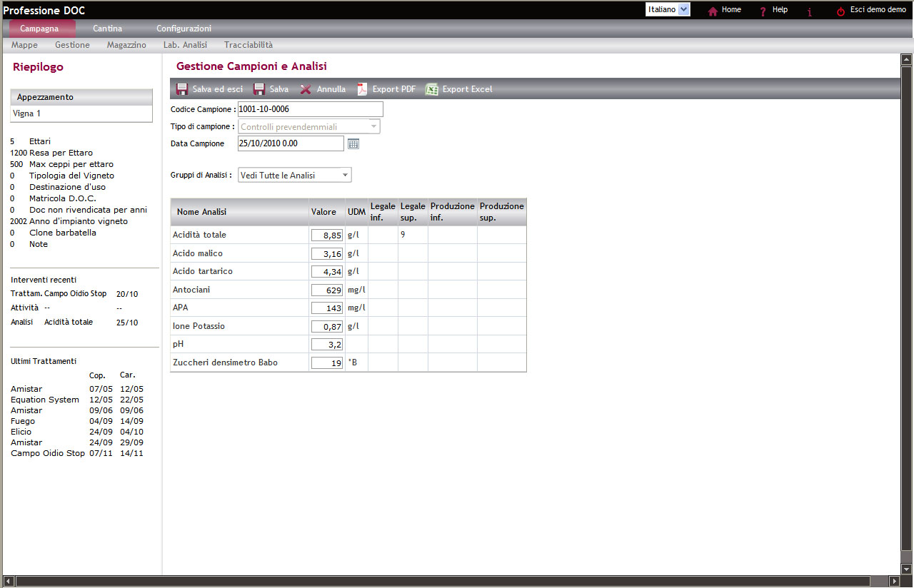Click the horizontal scrollbar at the bottom
The image size is (914, 588).
click(x=450, y=581)
